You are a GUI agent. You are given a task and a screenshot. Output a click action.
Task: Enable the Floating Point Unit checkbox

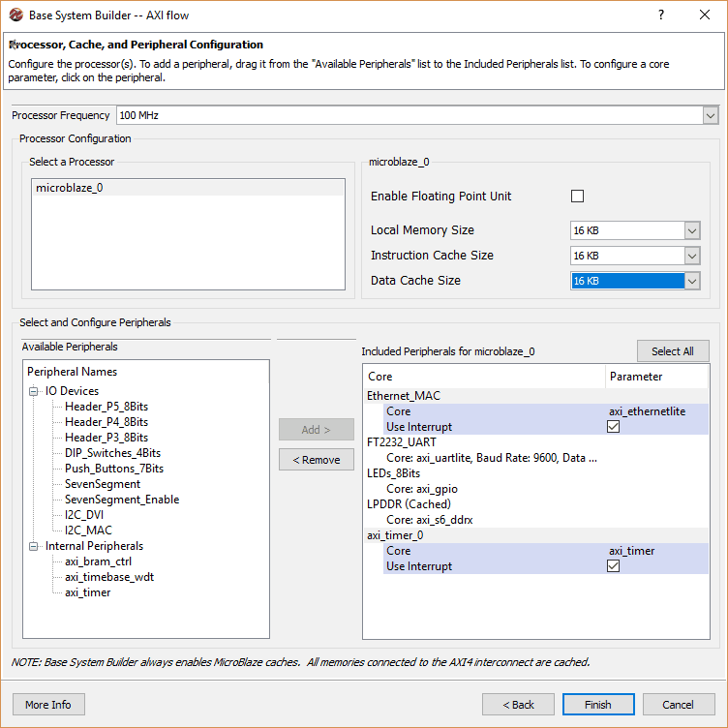(x=578, y=197)
